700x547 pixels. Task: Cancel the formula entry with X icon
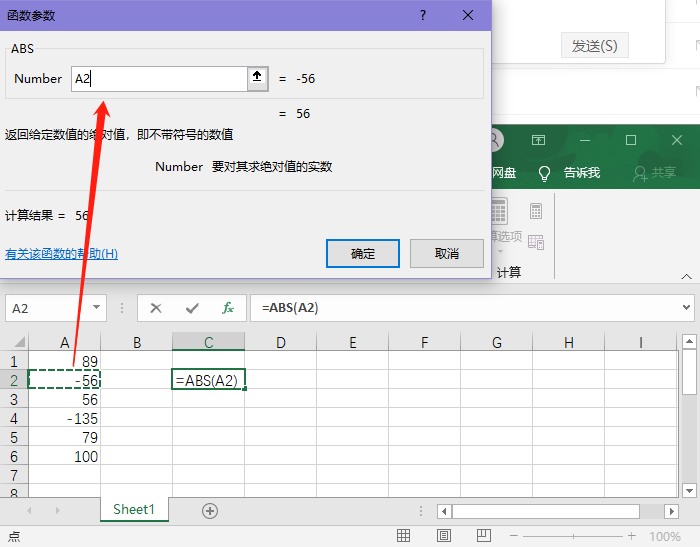[x=156, y=308]
